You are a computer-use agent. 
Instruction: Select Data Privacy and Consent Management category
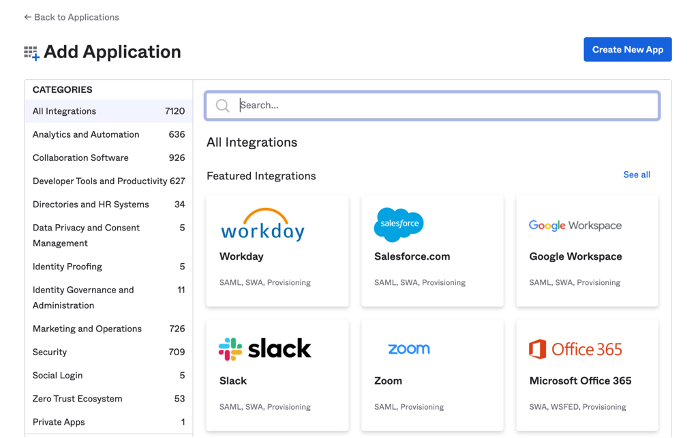click(x=109, y=235)
